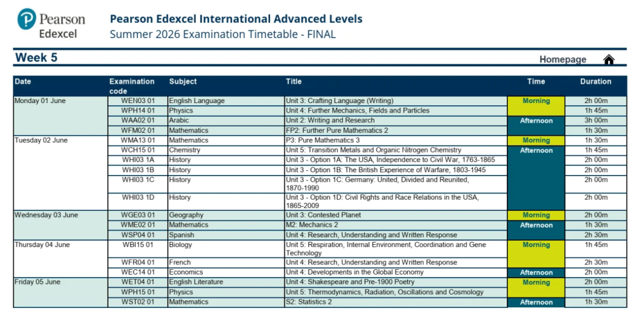Click the home icon next to Homepage

tap(608, 60)
